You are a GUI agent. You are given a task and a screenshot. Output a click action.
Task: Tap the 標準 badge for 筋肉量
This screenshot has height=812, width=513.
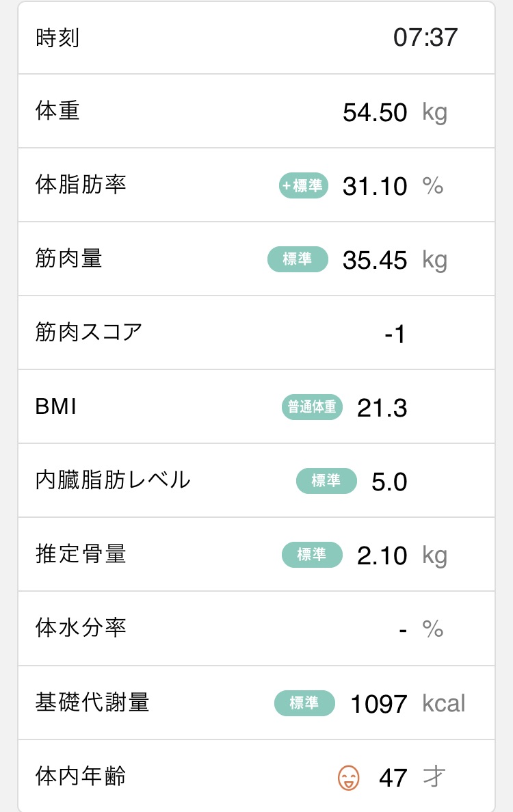(298, 259)
